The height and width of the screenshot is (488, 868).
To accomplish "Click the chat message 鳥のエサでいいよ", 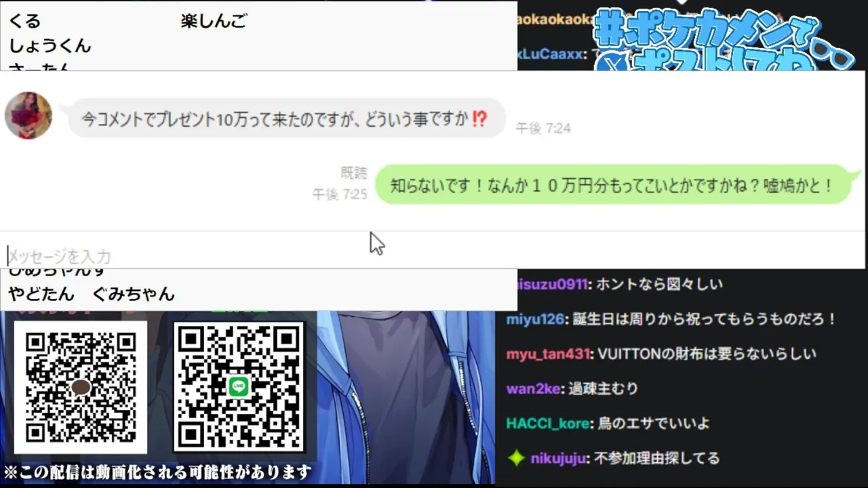I will 654,424.
